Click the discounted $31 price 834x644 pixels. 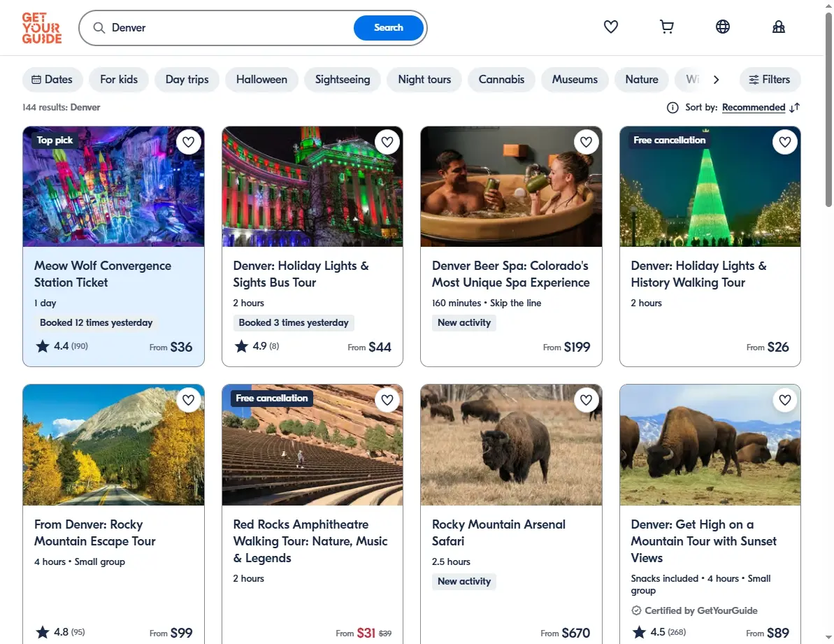(x=366, y=633)
